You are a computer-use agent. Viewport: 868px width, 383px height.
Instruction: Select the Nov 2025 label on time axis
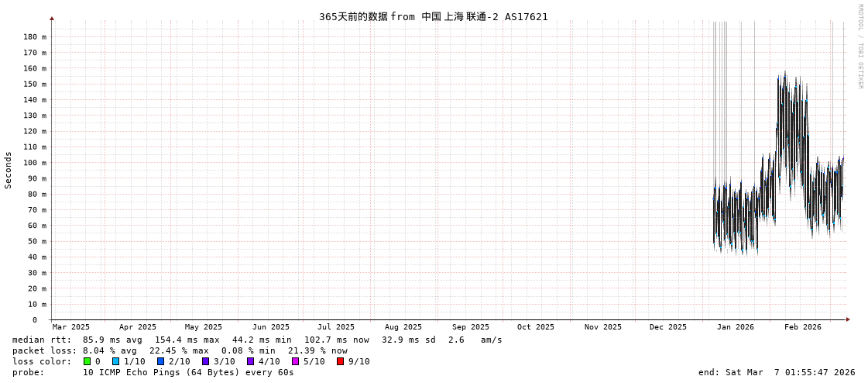pyautogui.click(x=602, y=327)
